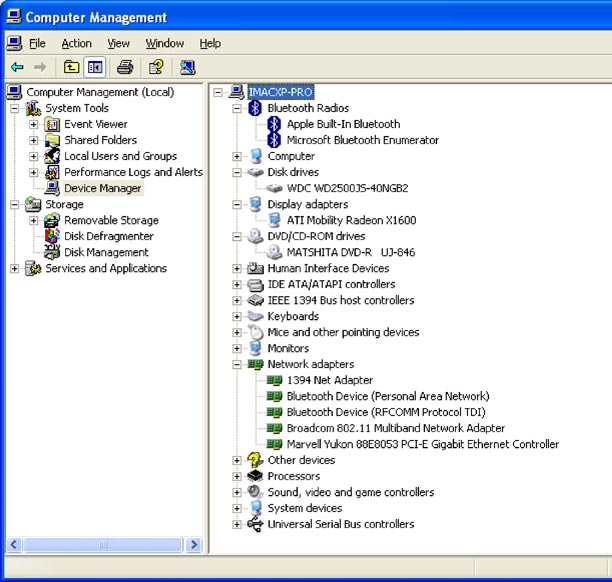The image size is (612, 582).
Task: Click the Properties help toolbar icon
Action: [x=157, y=67]
